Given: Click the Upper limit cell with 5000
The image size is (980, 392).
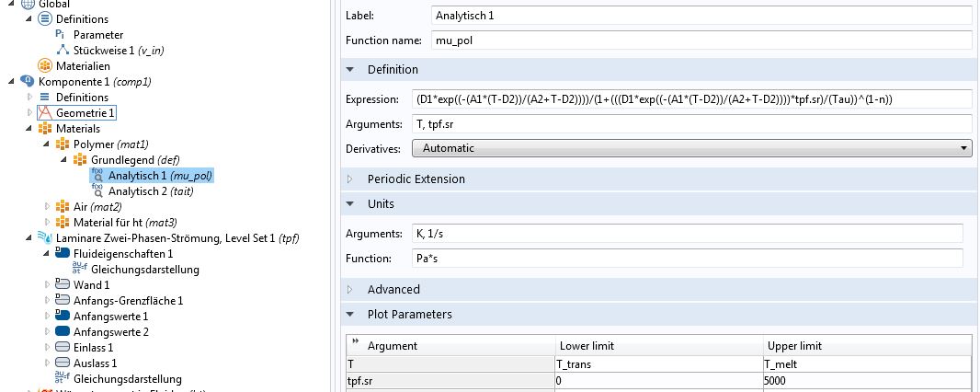Looking at the screenshot, I should 866,380.
